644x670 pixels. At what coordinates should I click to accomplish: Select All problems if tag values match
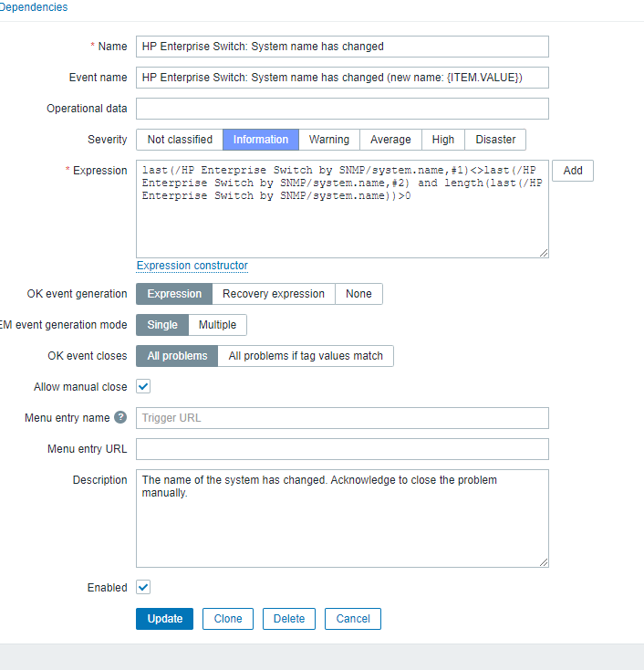click(306, 356)
